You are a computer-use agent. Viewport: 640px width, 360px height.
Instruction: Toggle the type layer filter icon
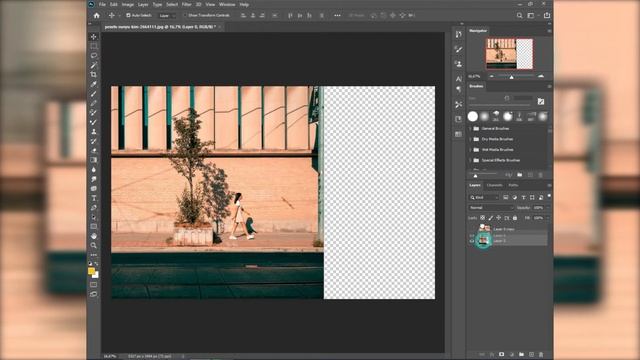523,198
